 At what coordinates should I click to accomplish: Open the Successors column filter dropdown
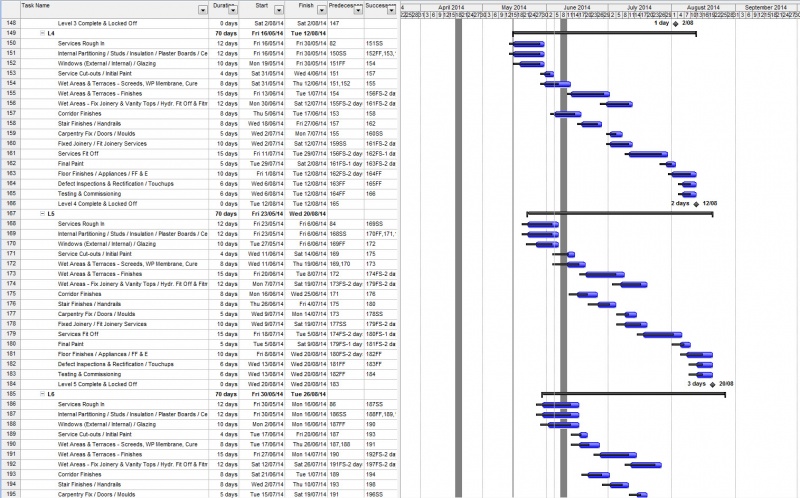(391, 10)
